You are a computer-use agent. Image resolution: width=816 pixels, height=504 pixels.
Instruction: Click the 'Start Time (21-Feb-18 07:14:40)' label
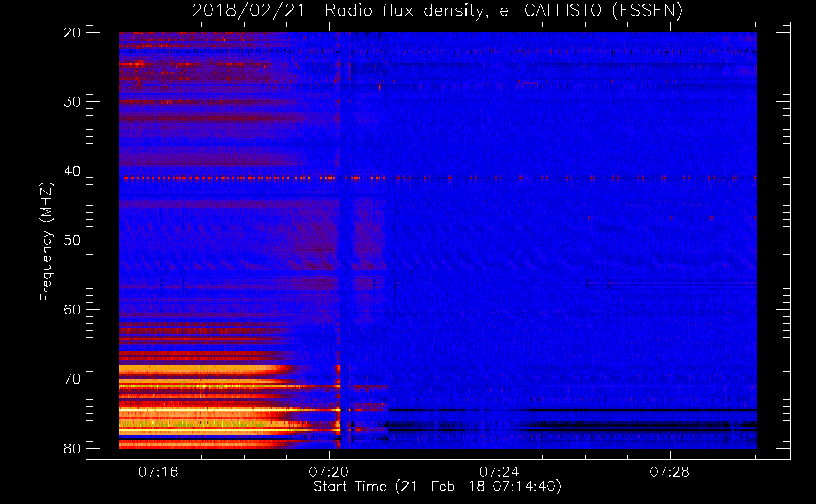(437, 487)
